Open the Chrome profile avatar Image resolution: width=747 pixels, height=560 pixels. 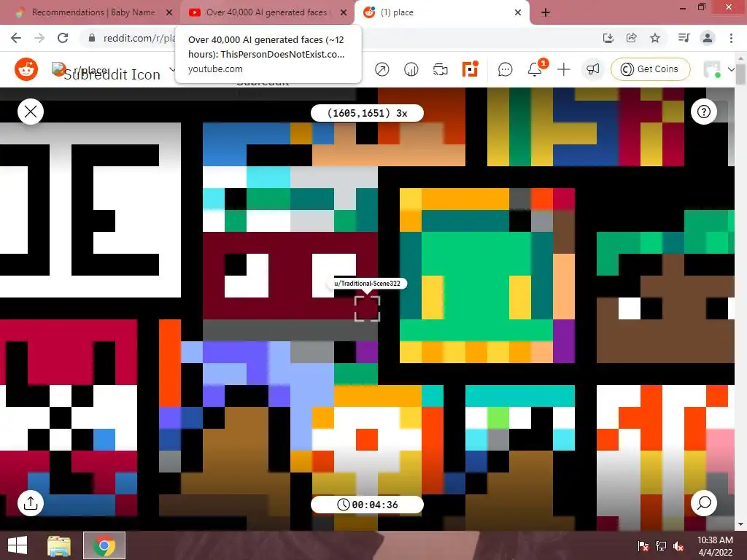point(708,38)
